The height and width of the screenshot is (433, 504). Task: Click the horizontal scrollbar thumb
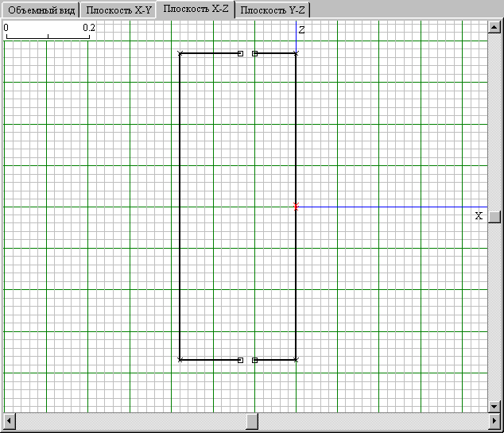pyautogui.click(x=251, y=419)
